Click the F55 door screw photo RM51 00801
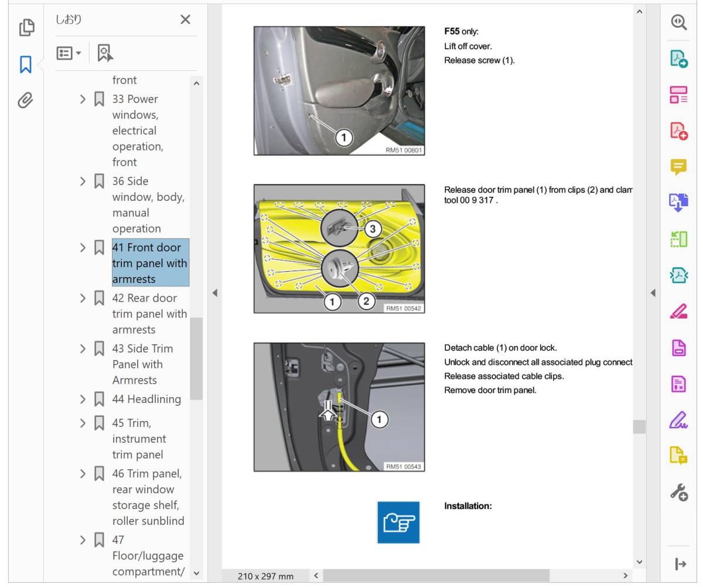This screenshot has width=703, height=588. (339, 91)
